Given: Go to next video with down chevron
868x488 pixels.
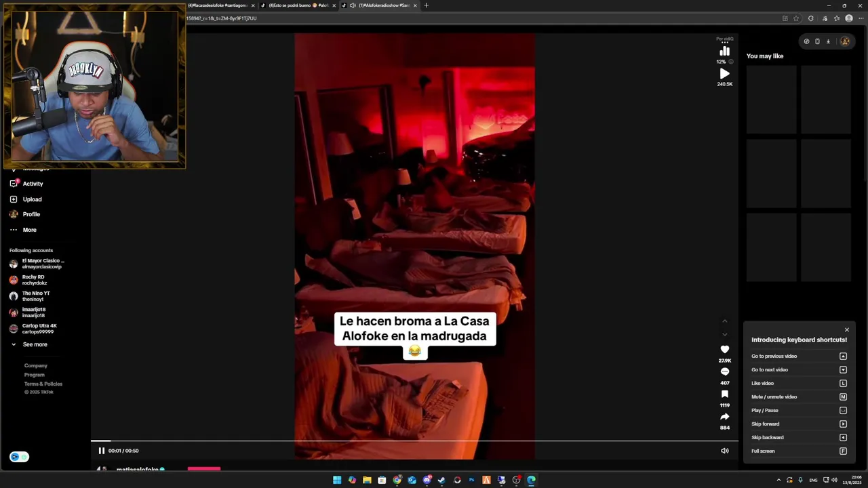Looking at the screenshot, I should click(x=724, y=334).
